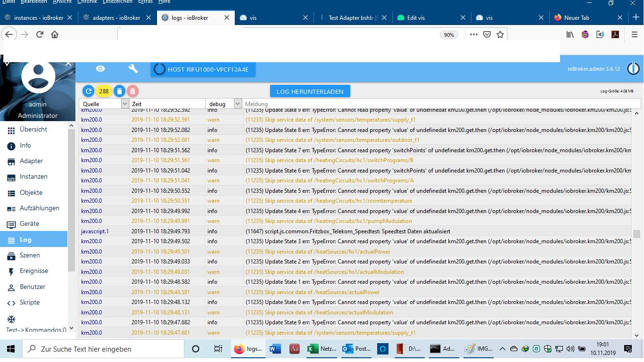Click the sidebar scroll down arrow

tap(71, 328)
